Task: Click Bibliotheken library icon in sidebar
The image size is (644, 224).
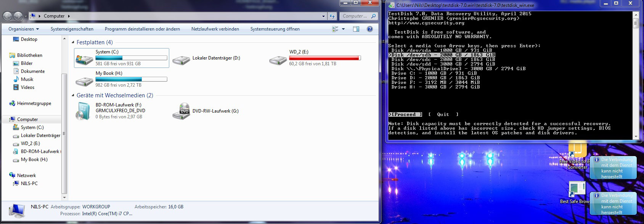Action: pyautogui.click(x=12, y=55)
